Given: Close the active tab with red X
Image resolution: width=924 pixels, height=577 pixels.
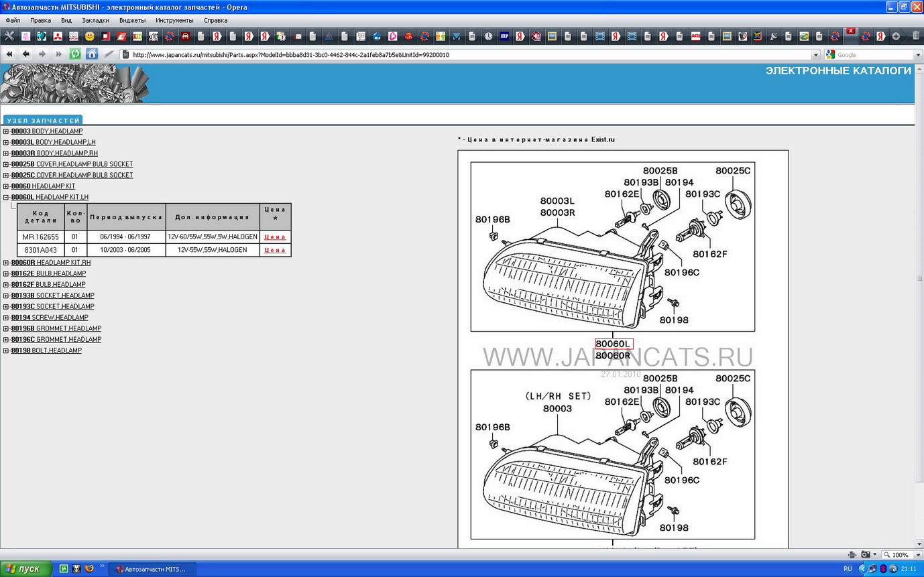Looking at the screenshot, I should [x=851, y=31].
